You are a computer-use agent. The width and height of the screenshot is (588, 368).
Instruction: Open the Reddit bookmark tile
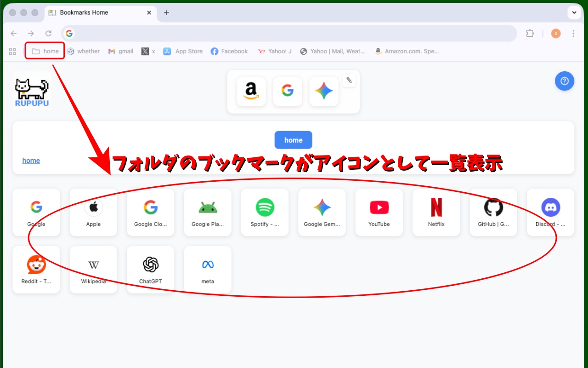[36, 270]
